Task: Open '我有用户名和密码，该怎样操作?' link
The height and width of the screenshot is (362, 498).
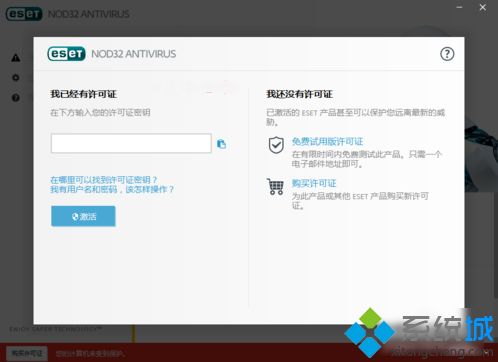Action: pos(112,189)
